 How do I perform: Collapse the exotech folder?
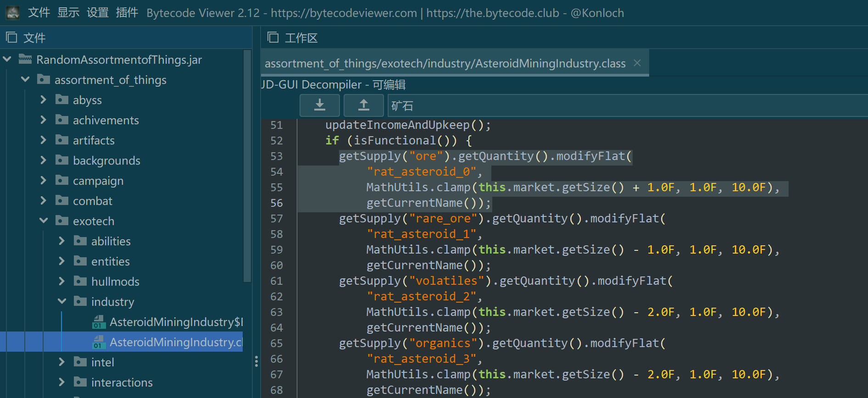click(44, 221)
